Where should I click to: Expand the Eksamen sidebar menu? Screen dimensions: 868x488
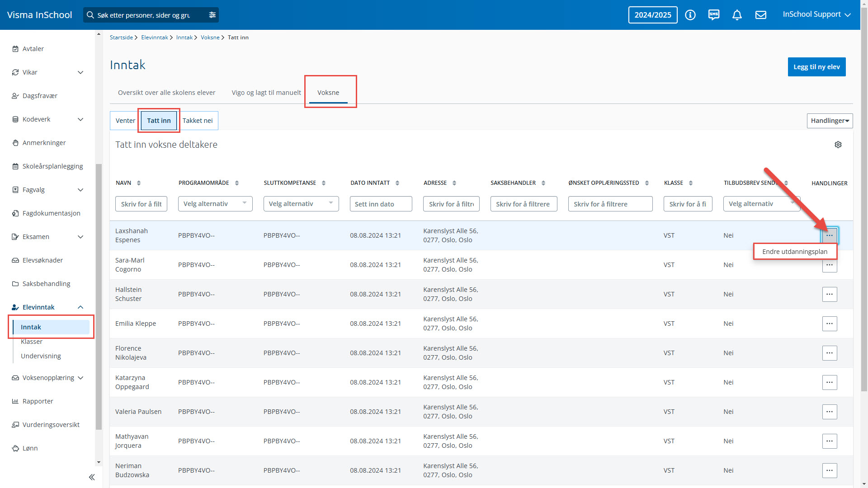pyautogui.click(x=80, y=237)
